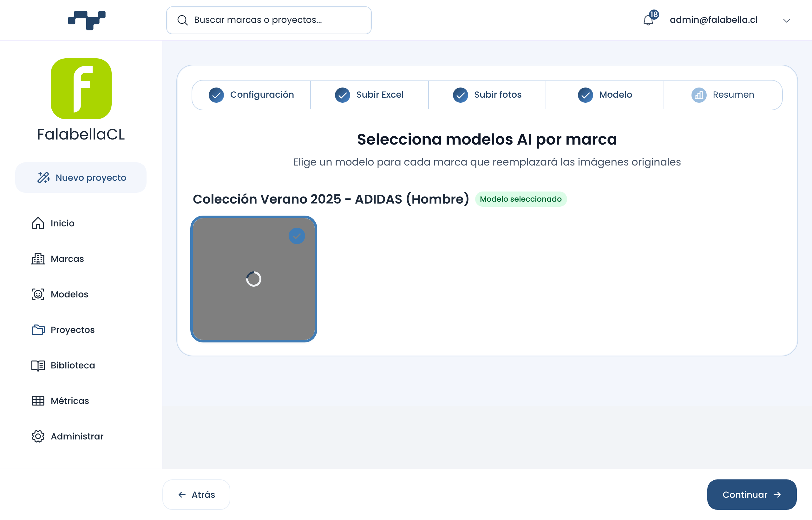This screenshot has width=812, height=520.
Task: Click the Resumen step chart icon
Action: (699, 95)
